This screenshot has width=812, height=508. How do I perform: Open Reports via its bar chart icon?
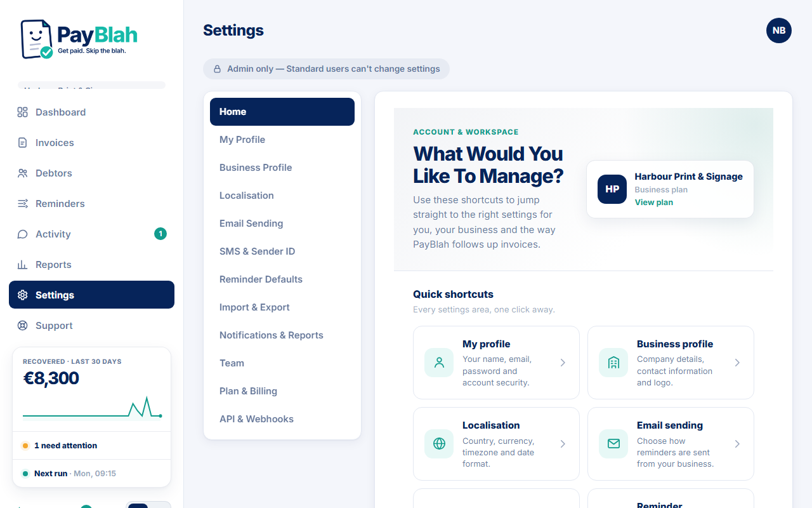point(23,265)
